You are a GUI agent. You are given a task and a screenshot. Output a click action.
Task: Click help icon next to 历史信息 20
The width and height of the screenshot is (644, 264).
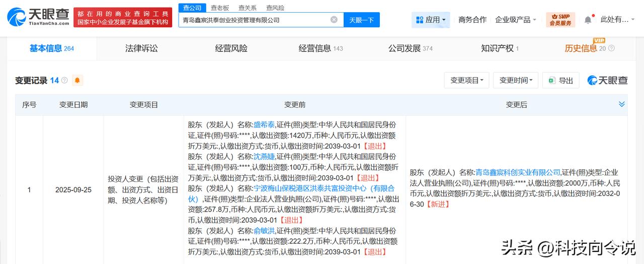coord(611,48)
